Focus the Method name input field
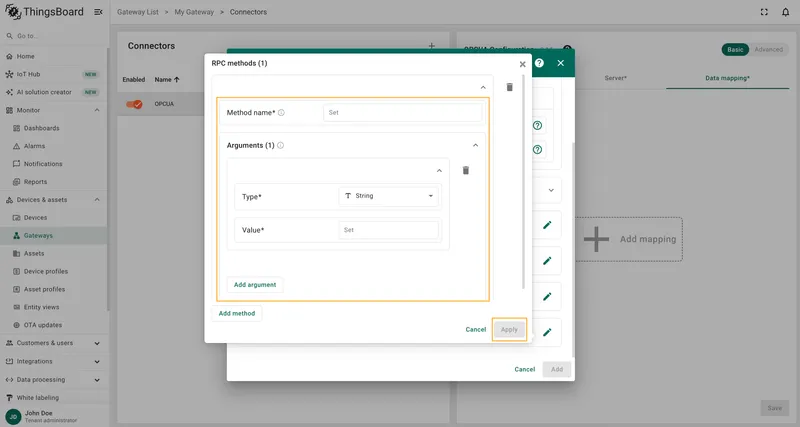 [x=402, y=113]
